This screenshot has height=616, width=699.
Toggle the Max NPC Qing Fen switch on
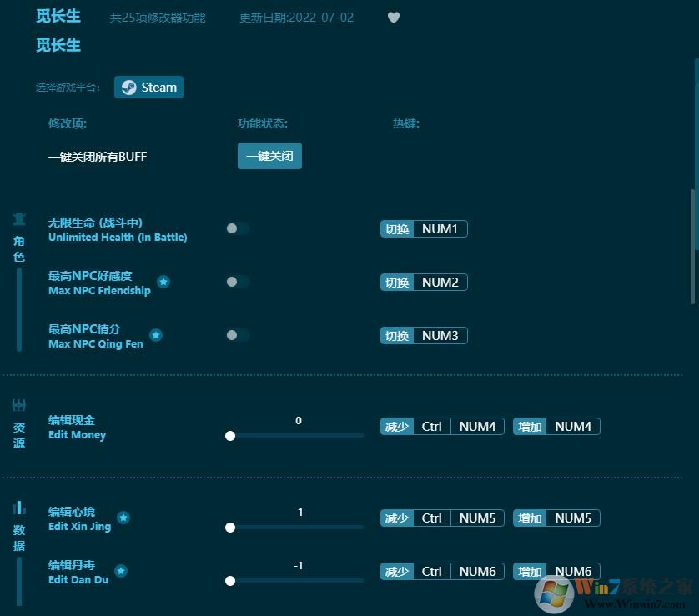(x=237, y=335)
